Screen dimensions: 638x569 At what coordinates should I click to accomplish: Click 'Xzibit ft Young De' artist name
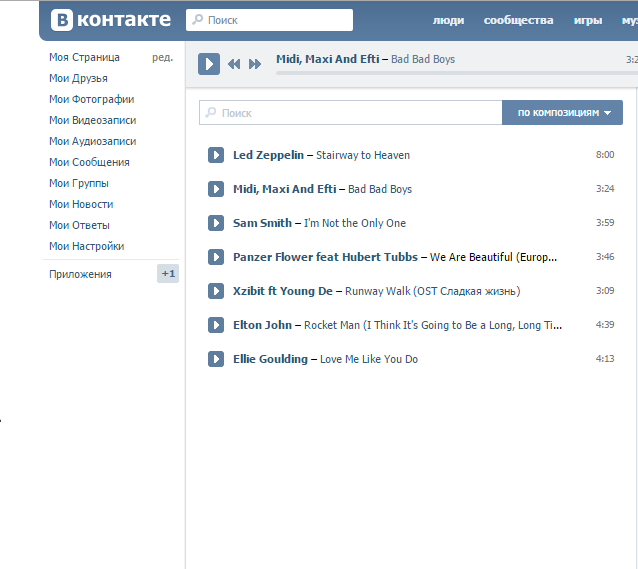tap(282, 291)
